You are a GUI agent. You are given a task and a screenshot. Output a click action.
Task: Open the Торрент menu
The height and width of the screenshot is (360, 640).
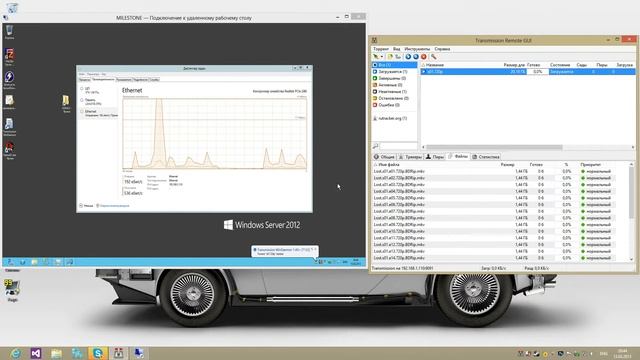(381, 49)
